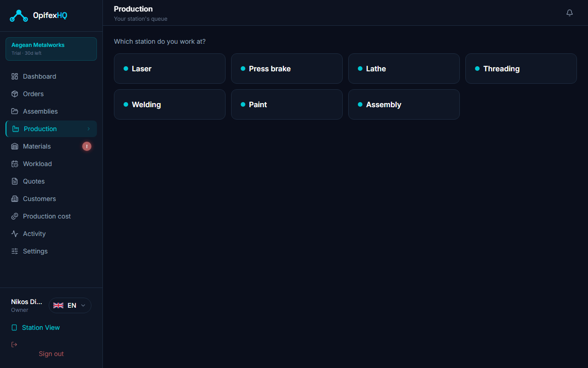Viewport: 588px width, 368px height.
Task: Click the Materials red alert badge
Action: (87, 146)
